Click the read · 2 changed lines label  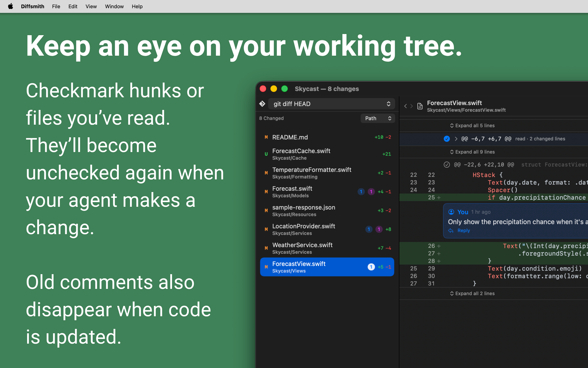pos(540,139)
